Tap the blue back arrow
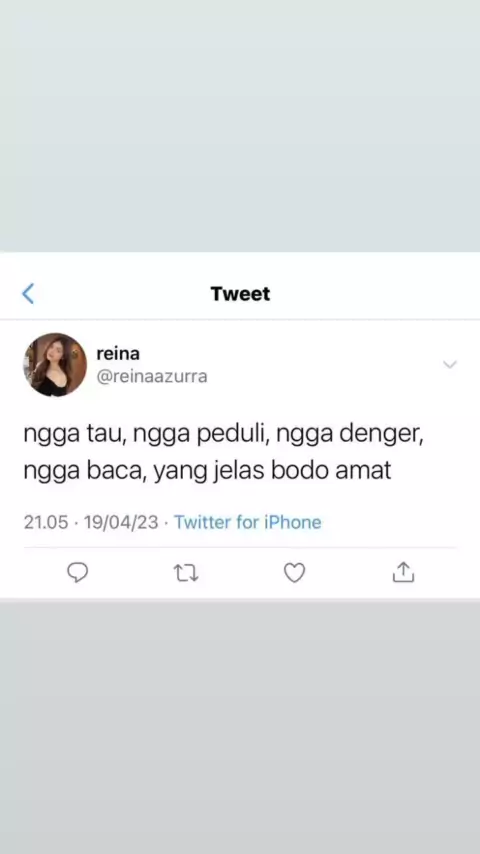The image size is (480, 854). (x=28, y=294)
